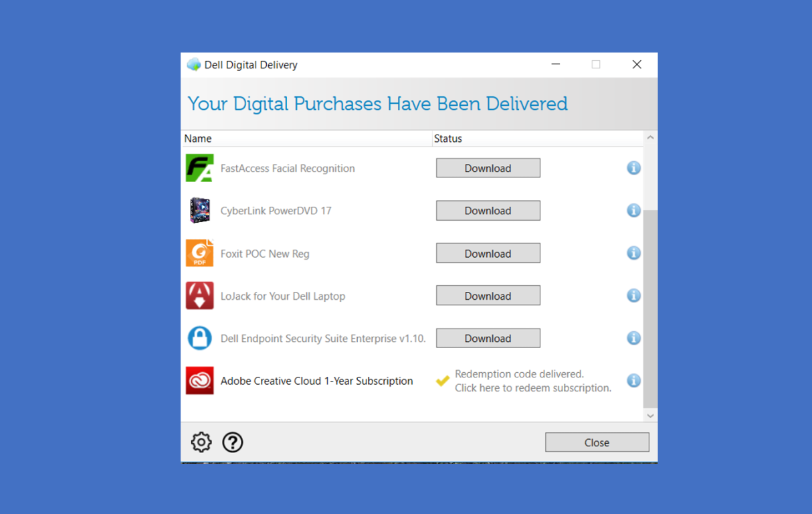Open settings via the gear icon
This screenshot has width=812, height=514.
click(201, 442)
